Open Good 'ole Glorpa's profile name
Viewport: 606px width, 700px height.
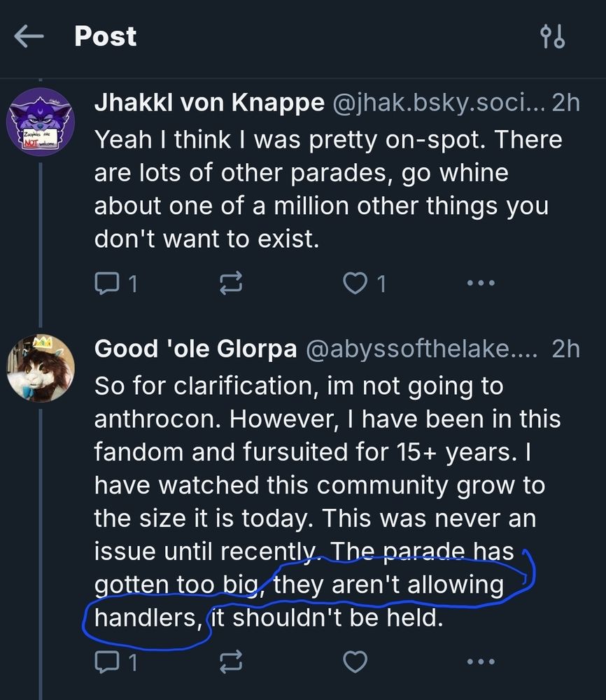(x=195, y=348)
